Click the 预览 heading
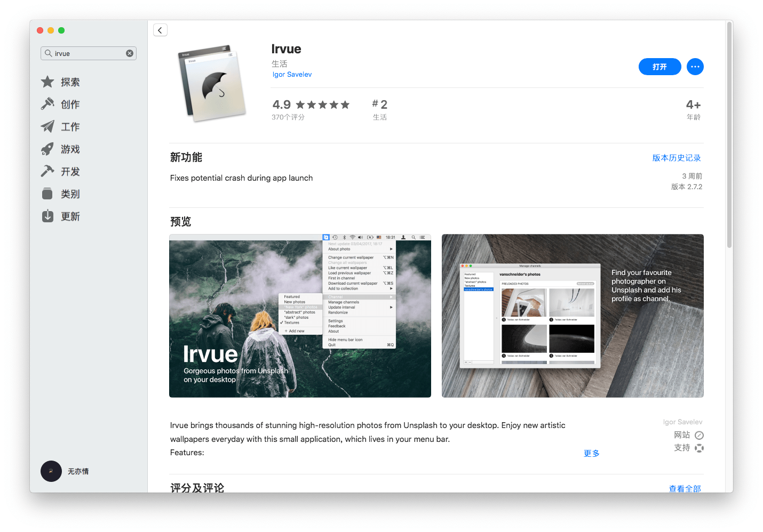This screenshot has height=532, width=763. tap(180, 221)
